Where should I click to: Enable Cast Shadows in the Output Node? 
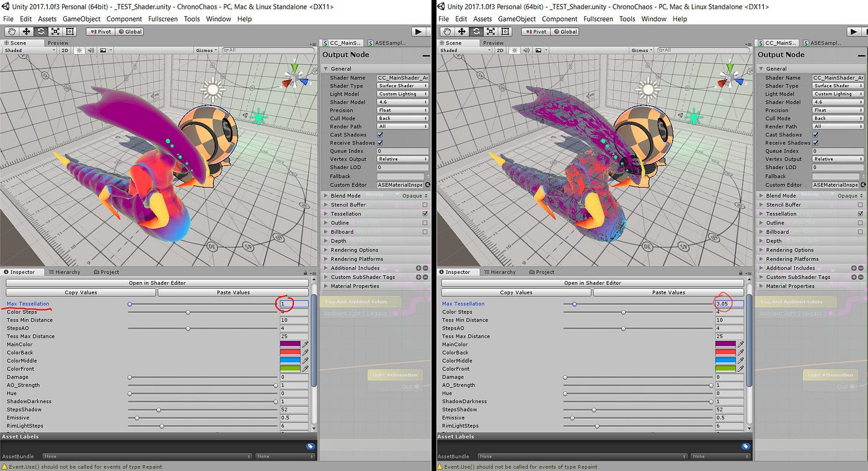(380, 134)
